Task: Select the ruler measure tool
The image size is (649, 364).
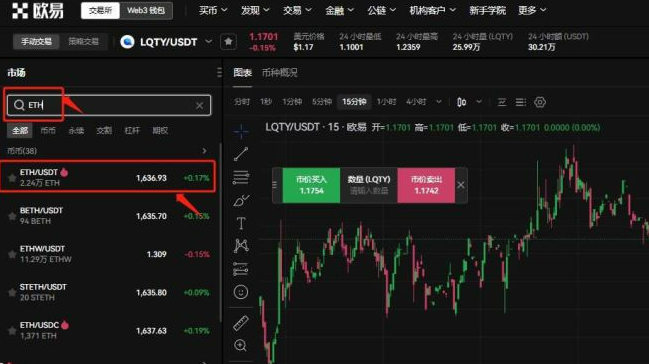Action: [x=241, y=323]
